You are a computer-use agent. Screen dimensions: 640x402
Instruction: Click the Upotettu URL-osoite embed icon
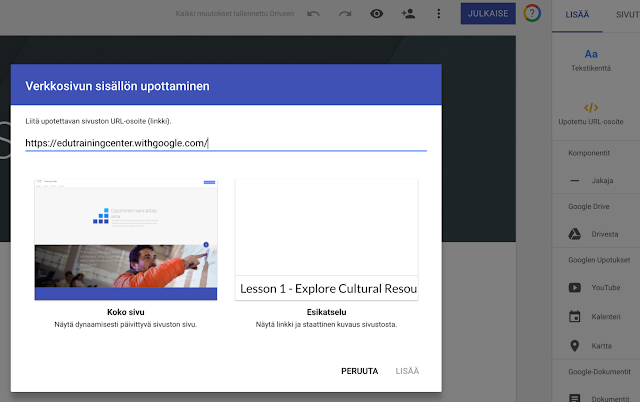coord(591,107)
